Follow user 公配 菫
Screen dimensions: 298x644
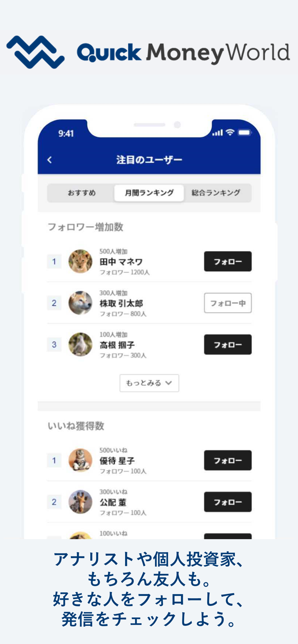tap(227, 502)
